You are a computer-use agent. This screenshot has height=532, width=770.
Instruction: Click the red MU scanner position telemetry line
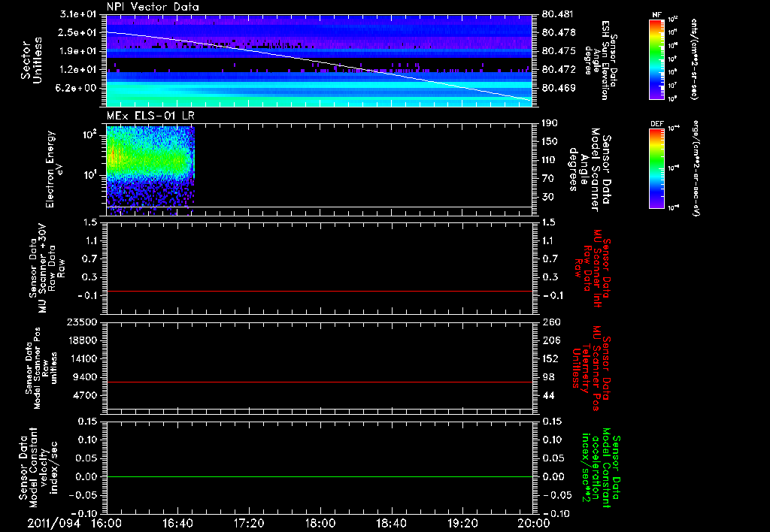click(319, 382)
